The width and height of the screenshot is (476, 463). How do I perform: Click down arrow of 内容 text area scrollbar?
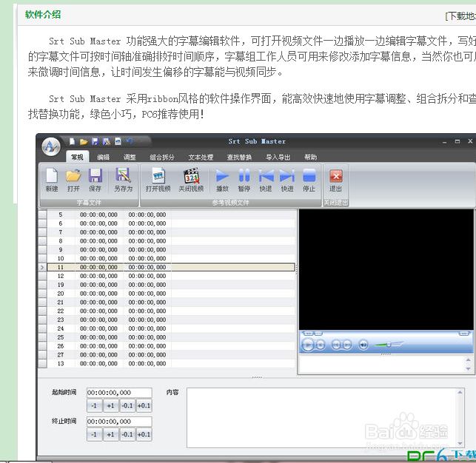coord(460,443)
